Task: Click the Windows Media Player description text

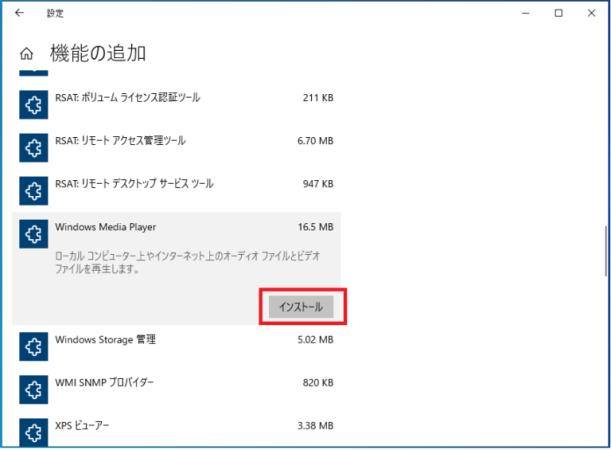Action: tap(187, 262)
